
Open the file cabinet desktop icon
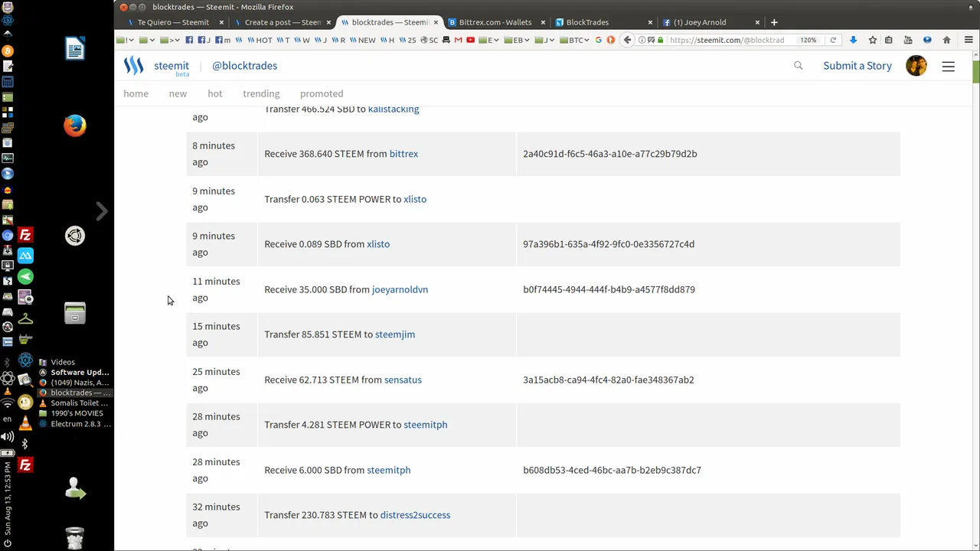coord(75,313)
